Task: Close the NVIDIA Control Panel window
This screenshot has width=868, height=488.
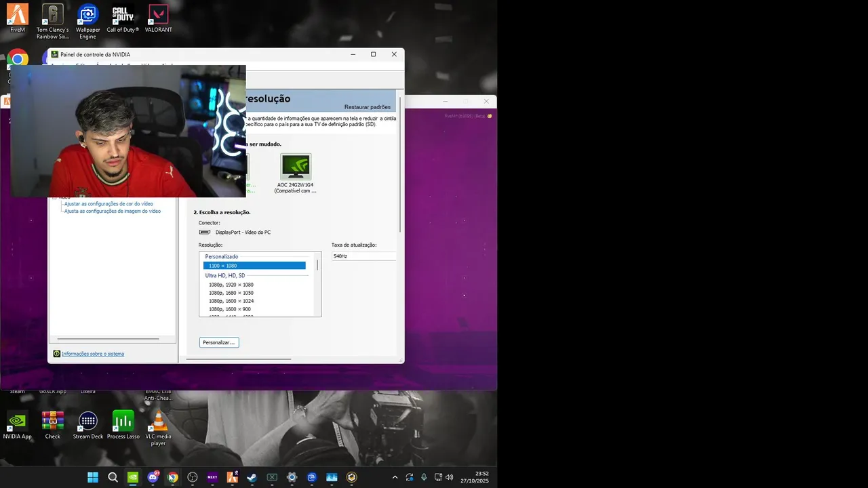Action: click(x=394, y=54)
